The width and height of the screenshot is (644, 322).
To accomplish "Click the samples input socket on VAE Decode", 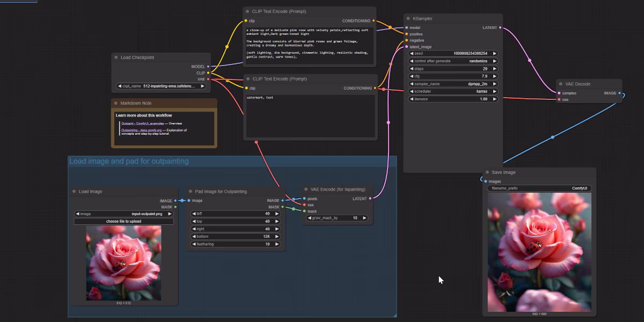I will [x=559, y=93].
